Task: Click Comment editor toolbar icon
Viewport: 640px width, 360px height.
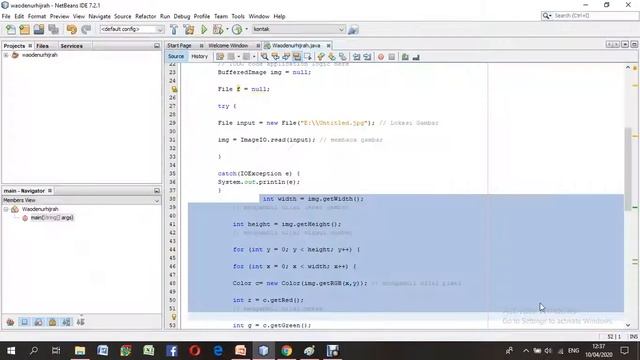Action: (405, 57)
